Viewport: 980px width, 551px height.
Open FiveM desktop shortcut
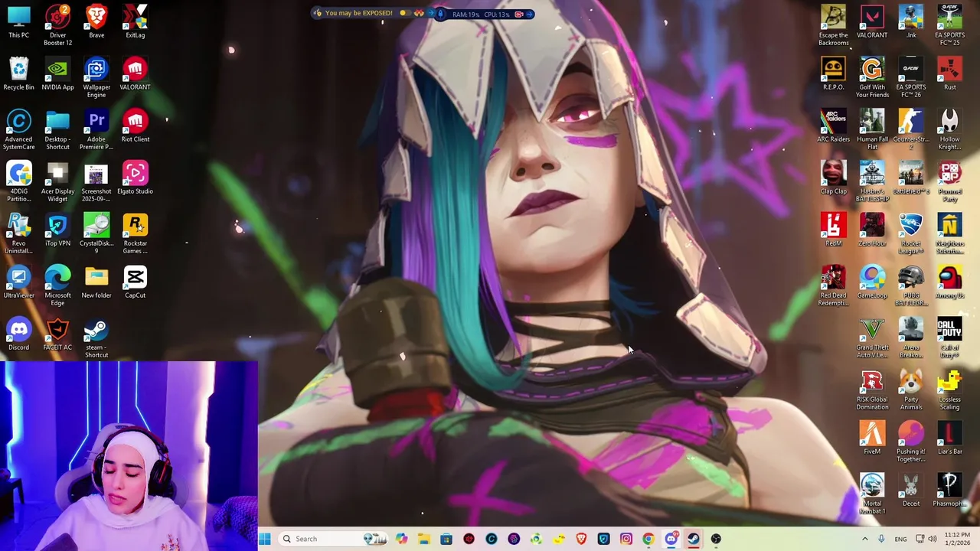click(x=872, y=438)
